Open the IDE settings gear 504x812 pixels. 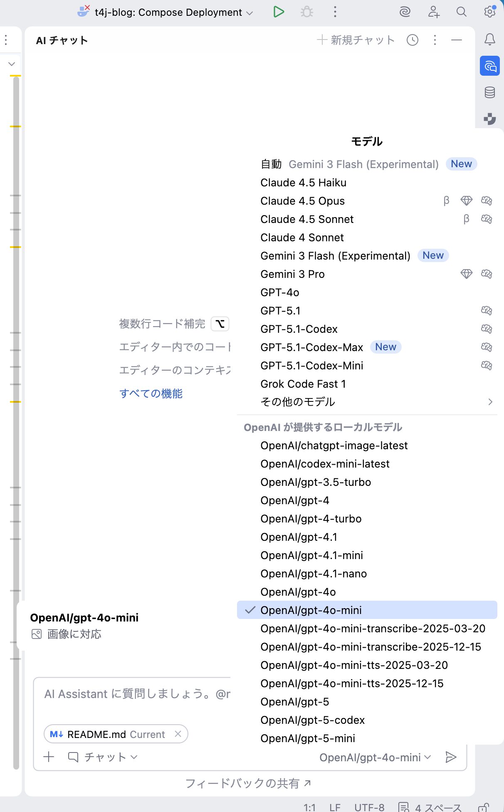(x=489, y=12)
